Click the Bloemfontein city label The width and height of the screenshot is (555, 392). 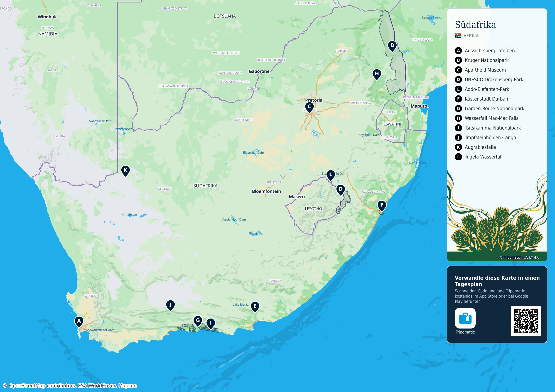tap(266, 191)
